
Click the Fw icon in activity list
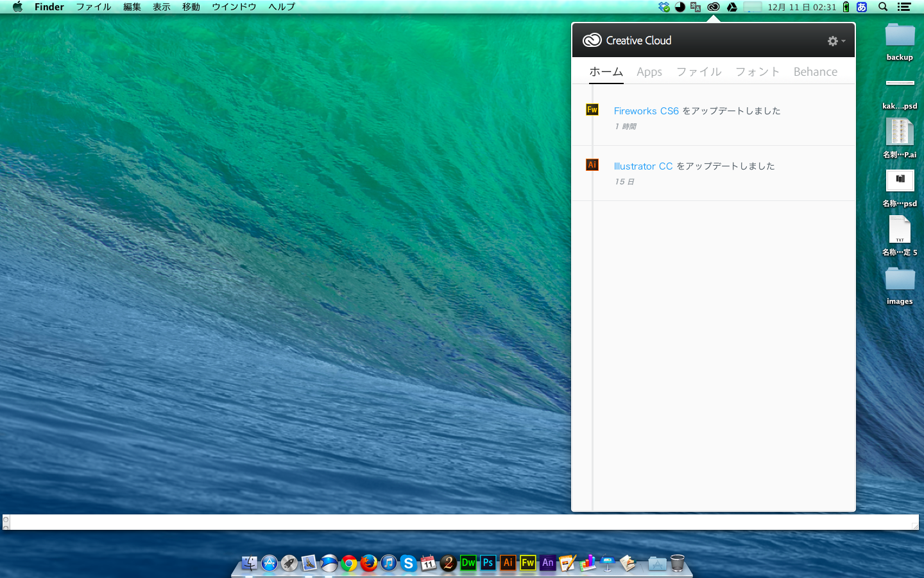click(x=592, y=110)
